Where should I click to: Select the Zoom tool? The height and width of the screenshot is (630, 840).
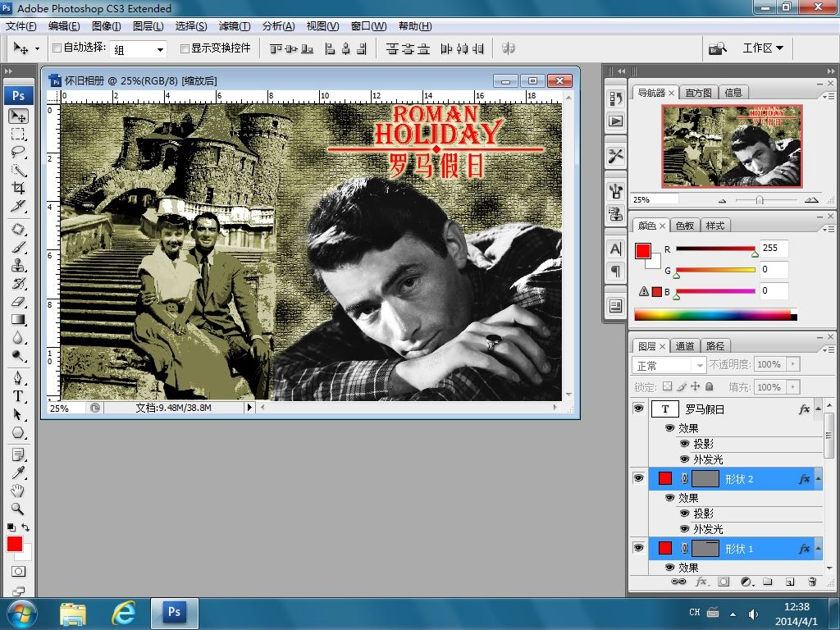tap(19, 509)
